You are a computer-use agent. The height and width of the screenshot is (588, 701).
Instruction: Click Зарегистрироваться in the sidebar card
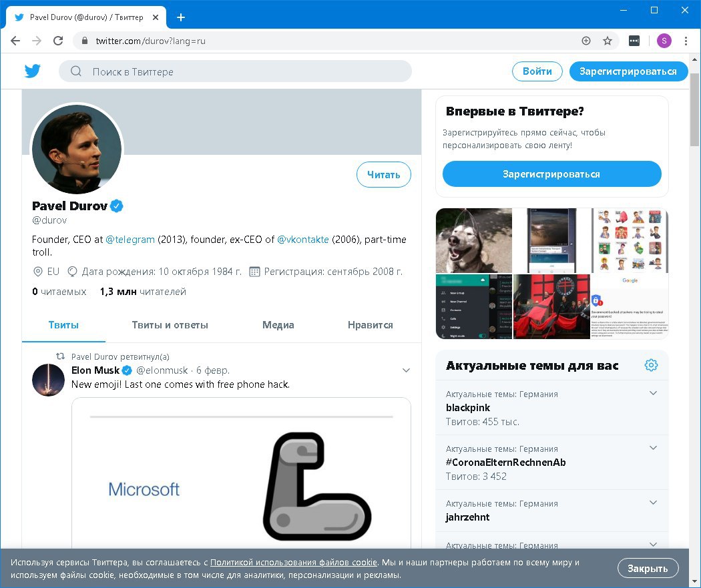point(551,174)
